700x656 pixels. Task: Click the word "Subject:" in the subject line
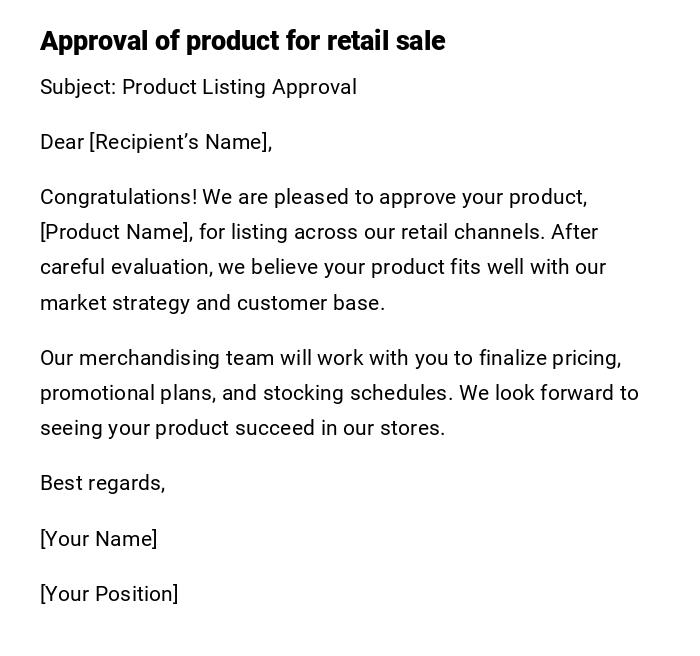pyautogui.click(x=78, y=87)
